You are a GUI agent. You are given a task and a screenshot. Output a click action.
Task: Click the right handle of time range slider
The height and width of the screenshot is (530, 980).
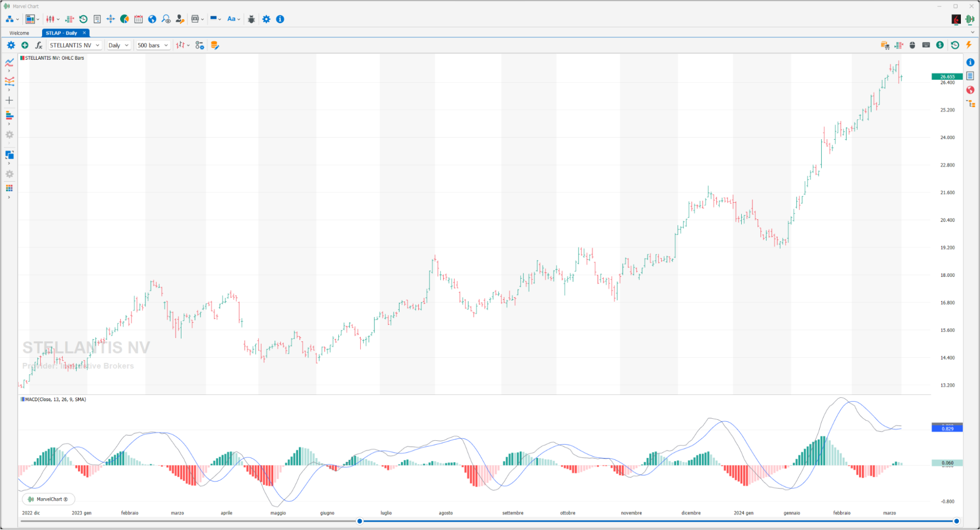pos(956,521)
